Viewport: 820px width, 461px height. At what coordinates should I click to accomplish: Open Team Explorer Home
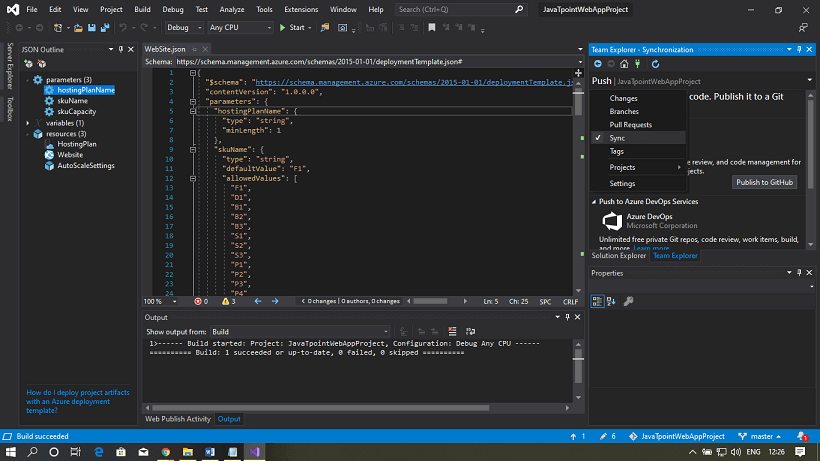tap(624, 64)
